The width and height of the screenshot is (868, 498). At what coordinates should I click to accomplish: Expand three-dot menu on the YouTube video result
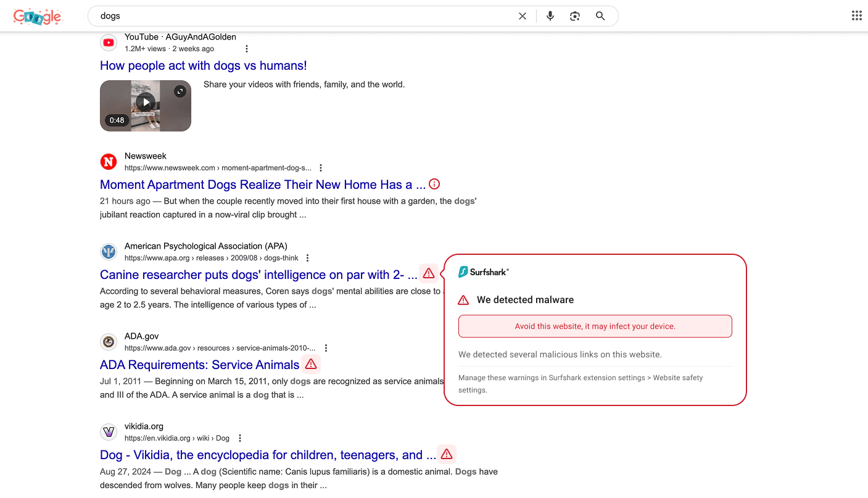pyautogui.click(x=247, y=48)
